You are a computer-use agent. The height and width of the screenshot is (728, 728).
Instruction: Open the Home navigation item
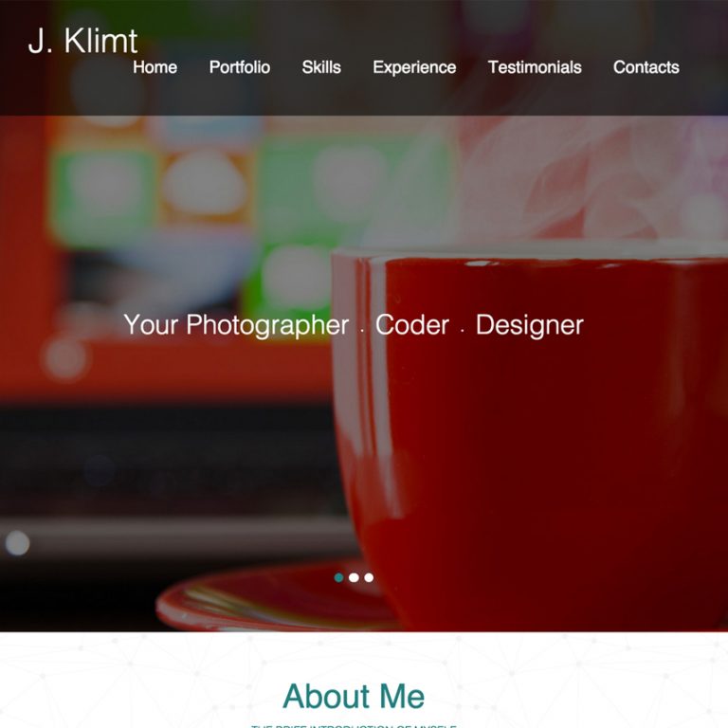coord(155,67)
